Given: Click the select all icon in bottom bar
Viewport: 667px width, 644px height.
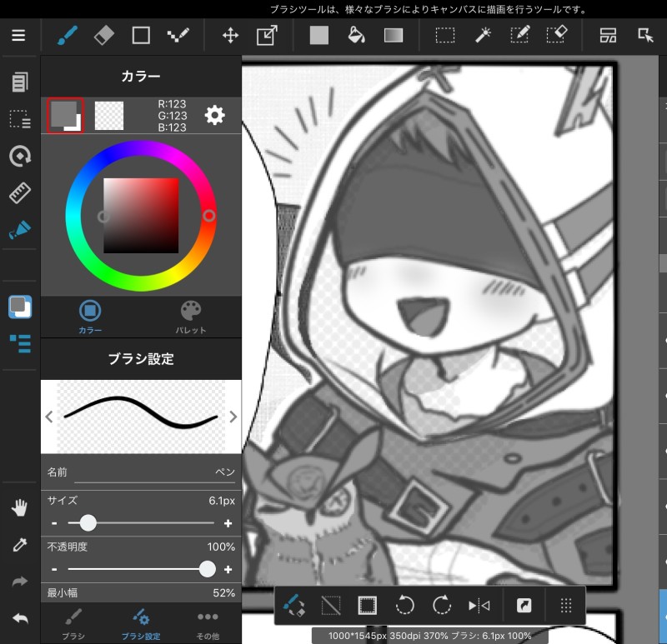Looking at the screenshot, I should coord(367,606).
